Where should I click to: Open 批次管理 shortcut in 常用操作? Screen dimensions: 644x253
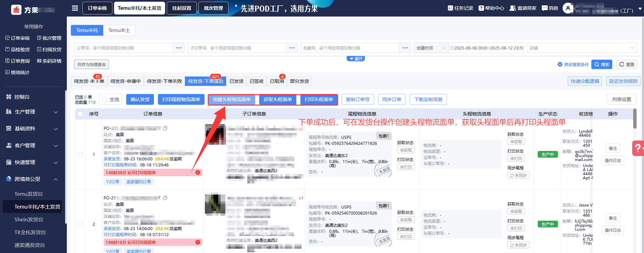[x=49, y=38]
